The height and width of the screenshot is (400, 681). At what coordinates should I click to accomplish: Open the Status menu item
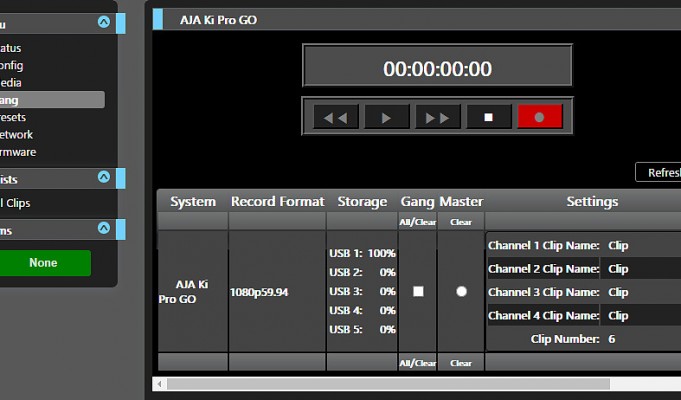(10, 48)
